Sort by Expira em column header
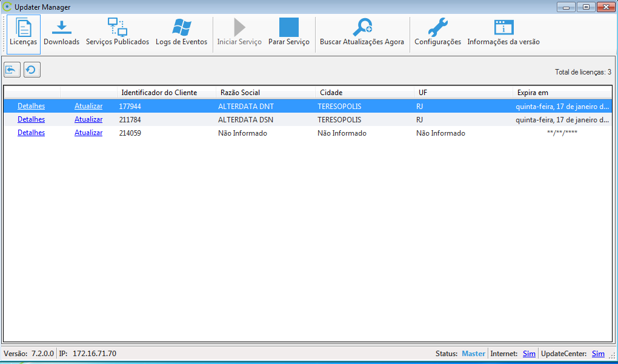The width and height of the screenshot is (618, 364). click(x=562, y=93)
